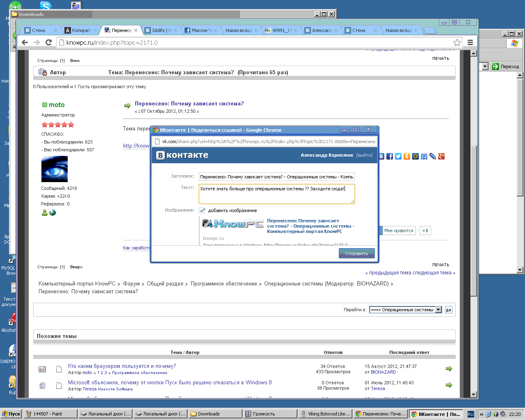525x420 pixels.
Task: Click the VKontakte logo in share dialog
Action: (x=183, y=155)
